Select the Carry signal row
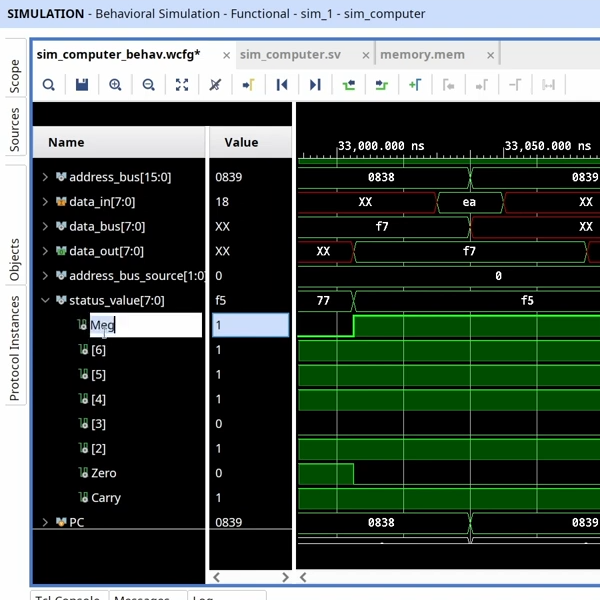 [x=106, y=498]
